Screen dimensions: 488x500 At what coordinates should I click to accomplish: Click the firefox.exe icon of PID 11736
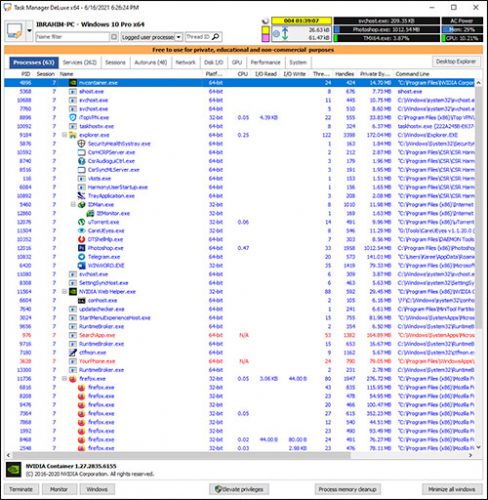[73, 379]
